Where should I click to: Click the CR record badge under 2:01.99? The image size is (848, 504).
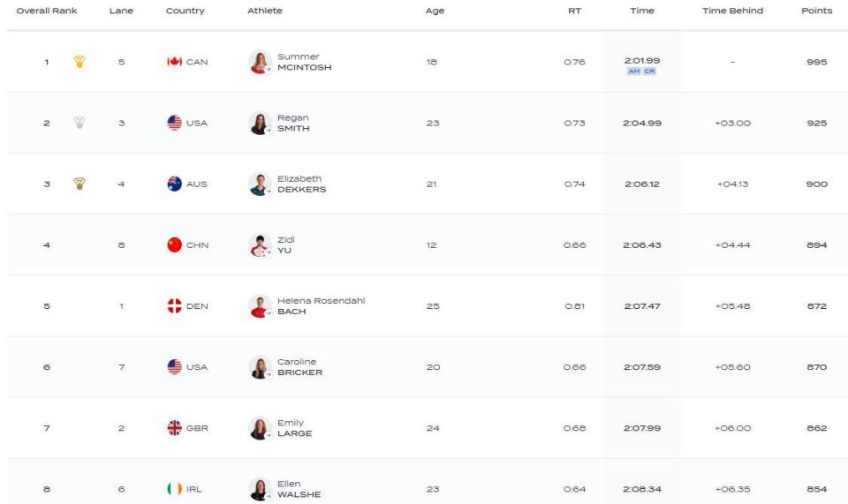click(649, 71)
